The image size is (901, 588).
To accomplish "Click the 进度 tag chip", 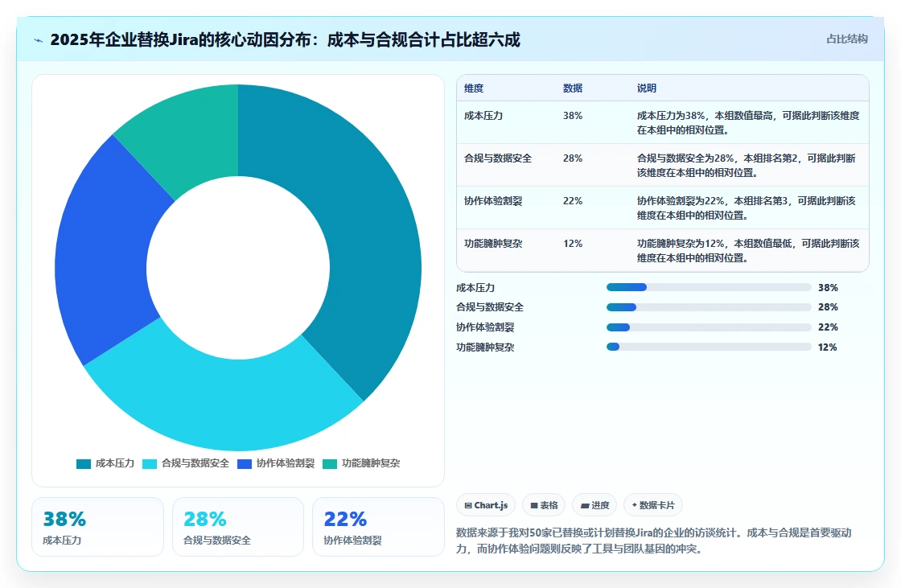I will 594,505.
